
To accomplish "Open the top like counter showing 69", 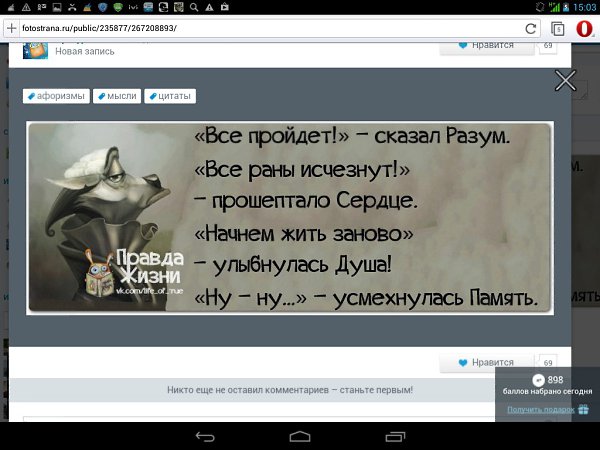I will (x=548, y=45).
